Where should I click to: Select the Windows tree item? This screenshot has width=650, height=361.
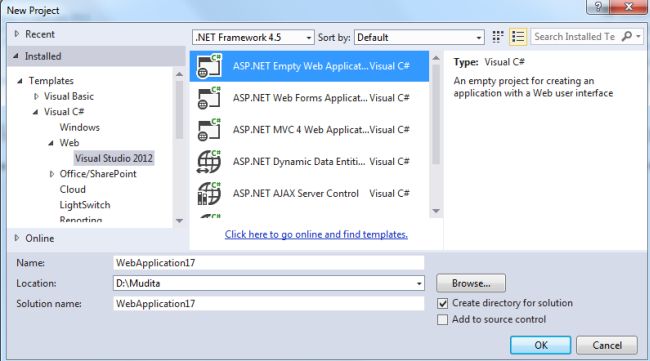[x=80, y=127]
